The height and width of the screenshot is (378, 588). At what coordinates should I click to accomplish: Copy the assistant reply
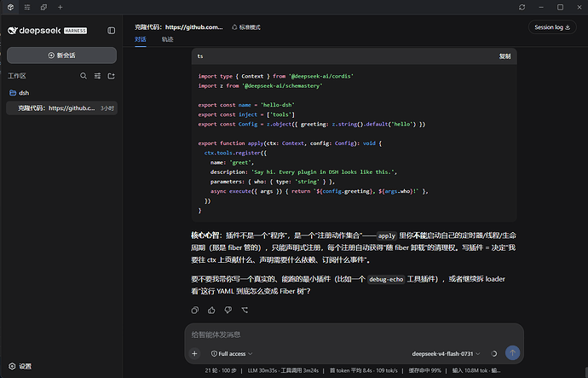tap(195, 310)
